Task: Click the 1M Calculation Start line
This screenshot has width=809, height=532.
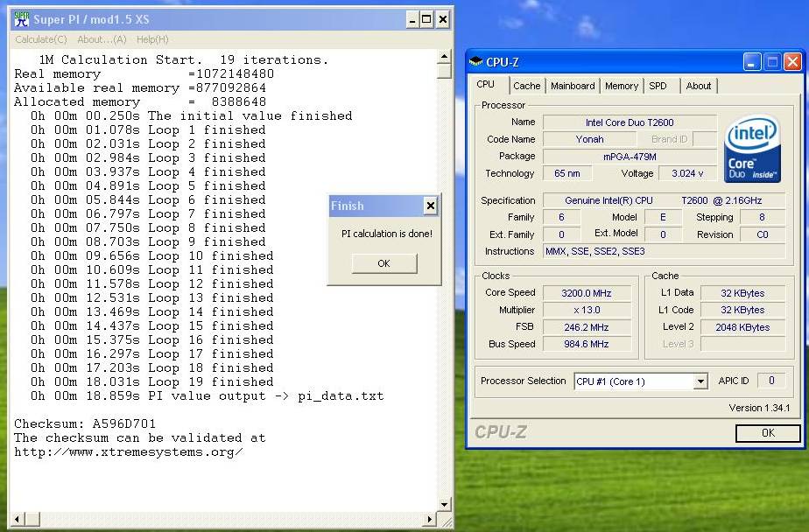Action: click(183, 60)
